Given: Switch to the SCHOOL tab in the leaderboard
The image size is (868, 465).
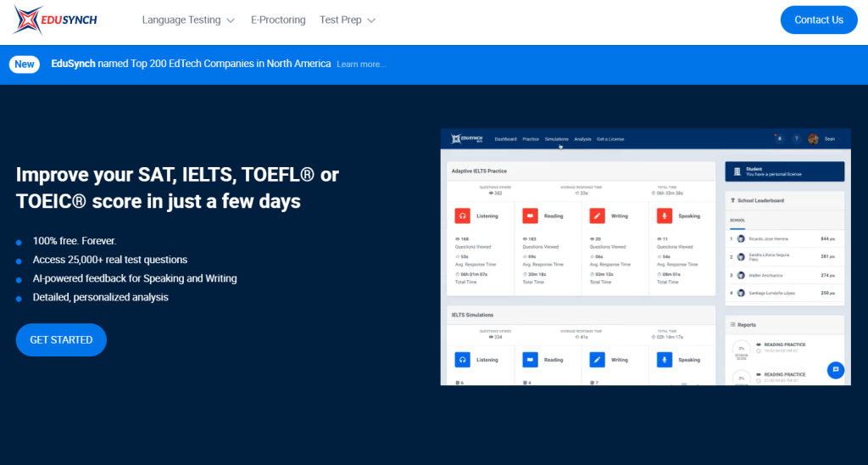Looking at the screenshot, I should 737,221.
